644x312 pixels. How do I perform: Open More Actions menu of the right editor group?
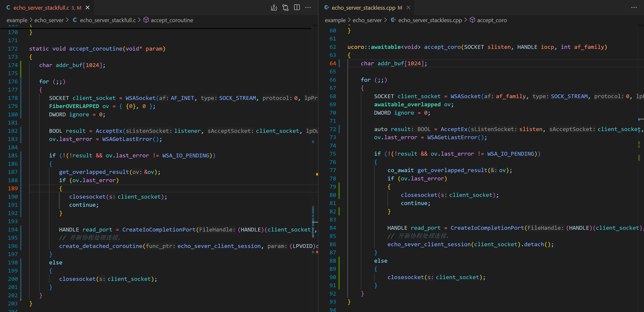pyautogui.click(x=634, y=7)
